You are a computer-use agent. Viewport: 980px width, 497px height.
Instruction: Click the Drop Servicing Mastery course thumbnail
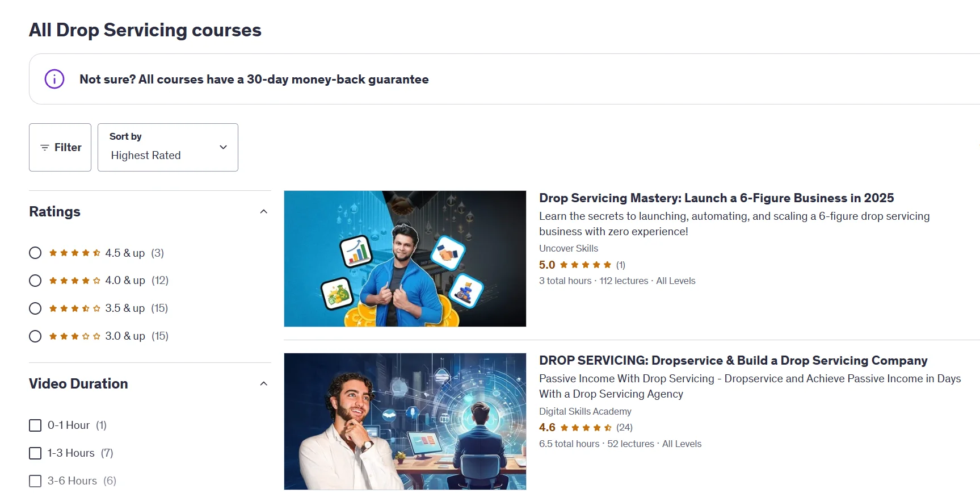[x=405, y=258]
